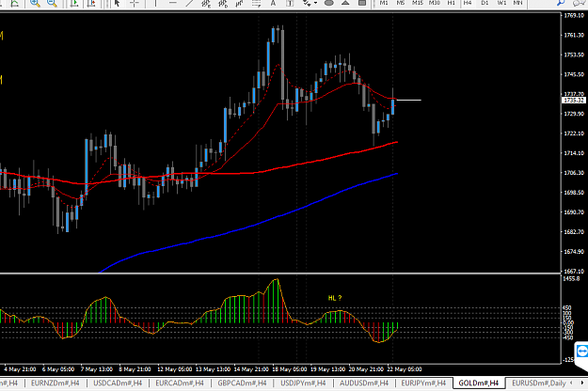Switch to M30 timeframe
588x391 pixels.
435,3
